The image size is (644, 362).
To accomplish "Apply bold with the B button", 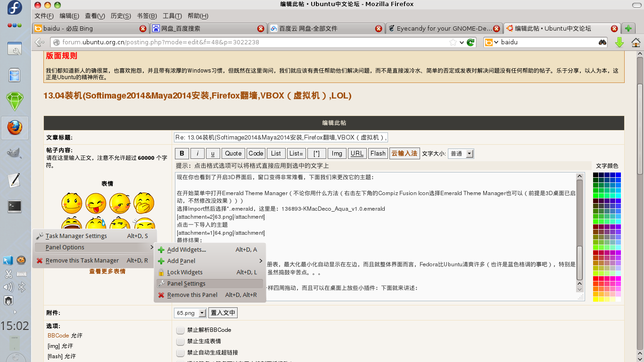I will tap(182, 154).
